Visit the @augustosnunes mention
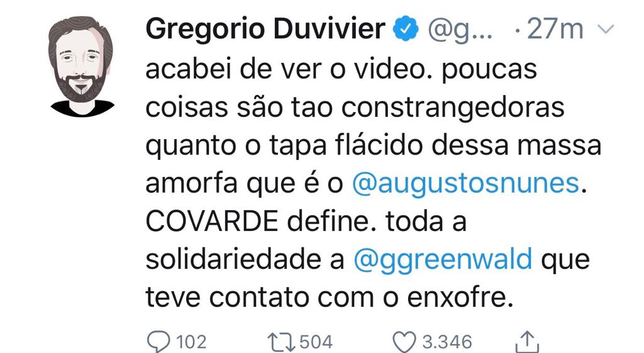 (466, 184)
